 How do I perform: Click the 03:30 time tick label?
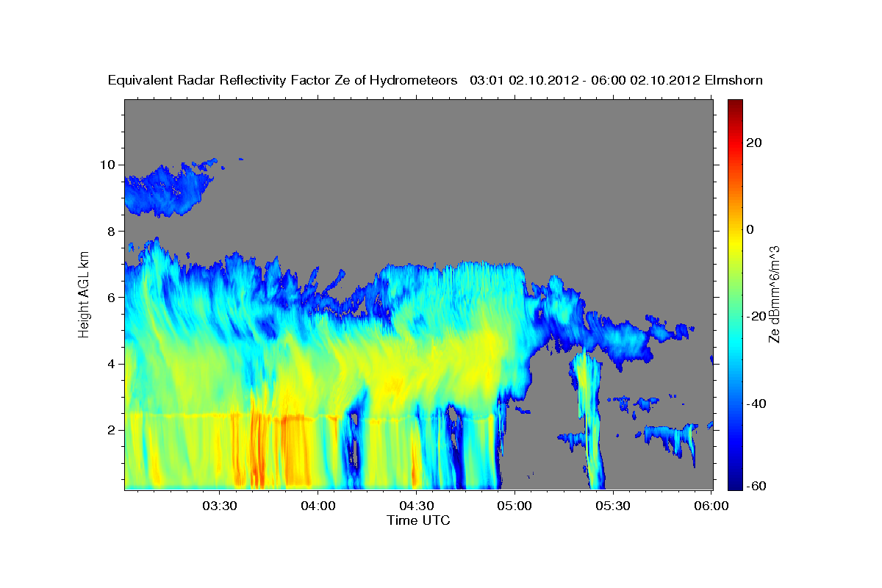[x=219, y=506]
